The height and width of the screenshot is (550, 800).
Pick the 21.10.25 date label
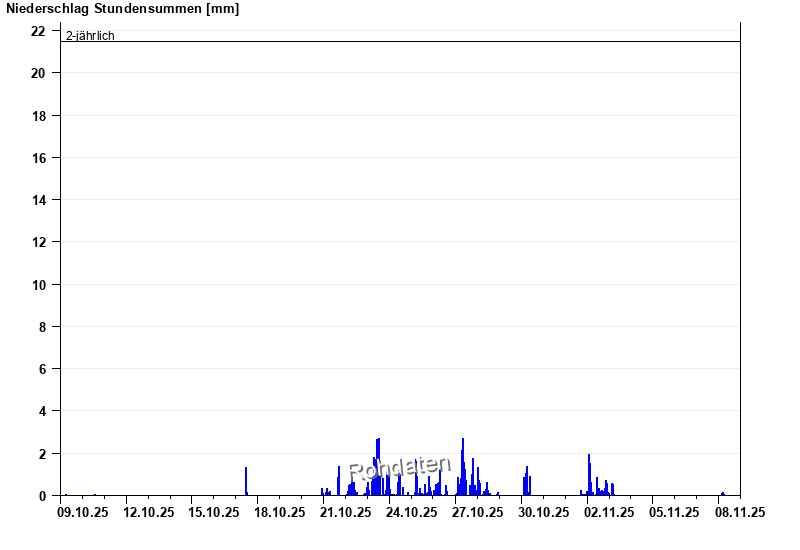click(x=346, y=512)
